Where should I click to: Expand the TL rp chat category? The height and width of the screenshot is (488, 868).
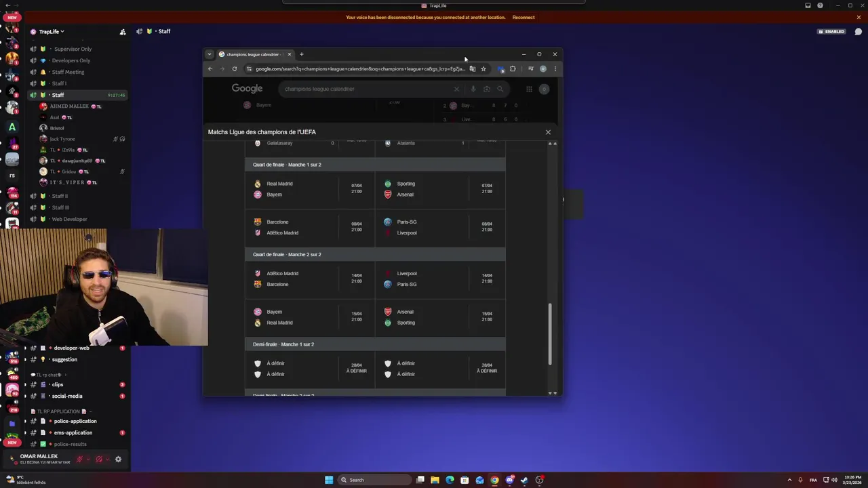click(47, 375)
